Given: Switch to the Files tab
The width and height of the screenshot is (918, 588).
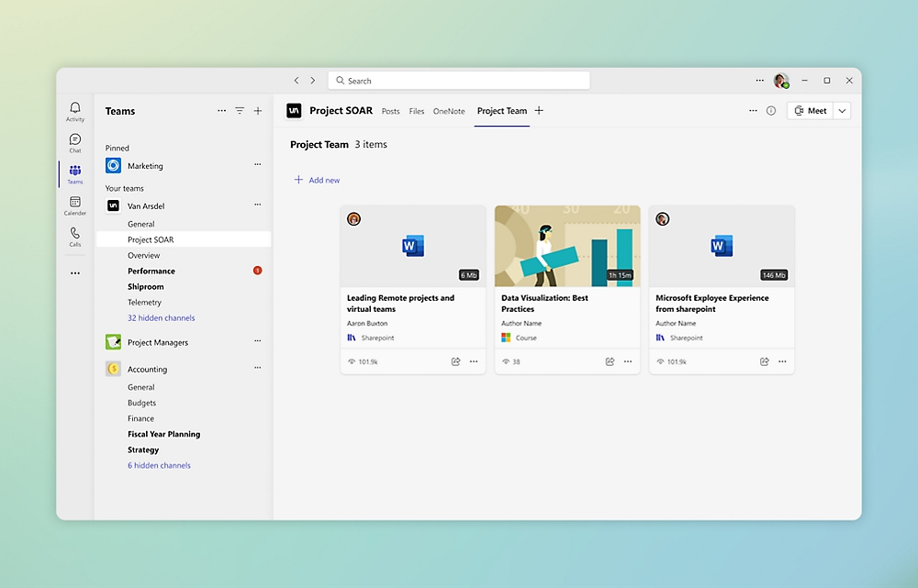Looking at the screenshot, I should coord(417,112).
